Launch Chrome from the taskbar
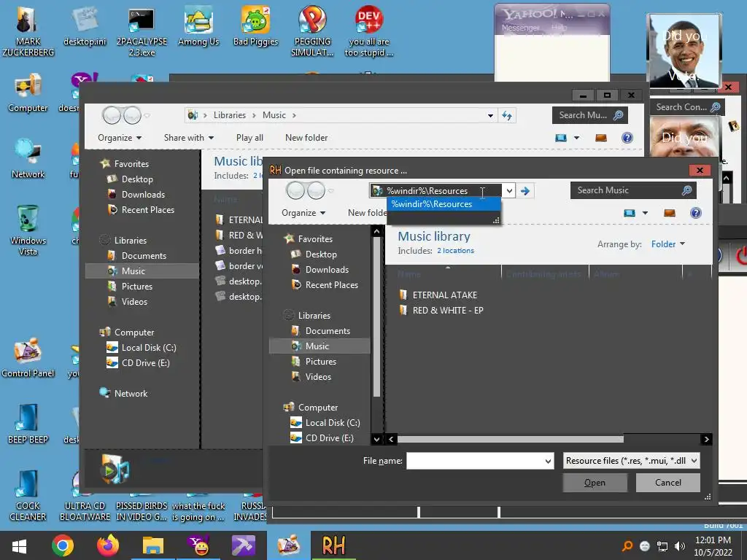 pyautogui.click(x=63, y=545)
